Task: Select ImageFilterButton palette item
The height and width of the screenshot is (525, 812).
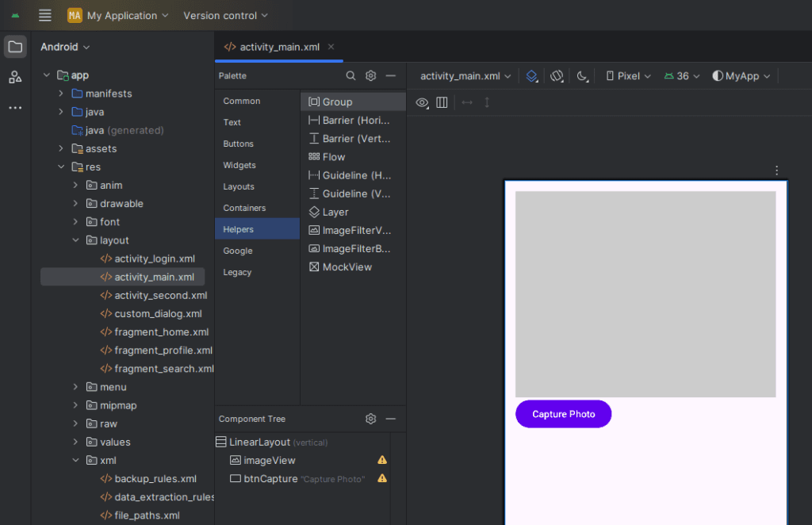Action: tap(353, 249)
